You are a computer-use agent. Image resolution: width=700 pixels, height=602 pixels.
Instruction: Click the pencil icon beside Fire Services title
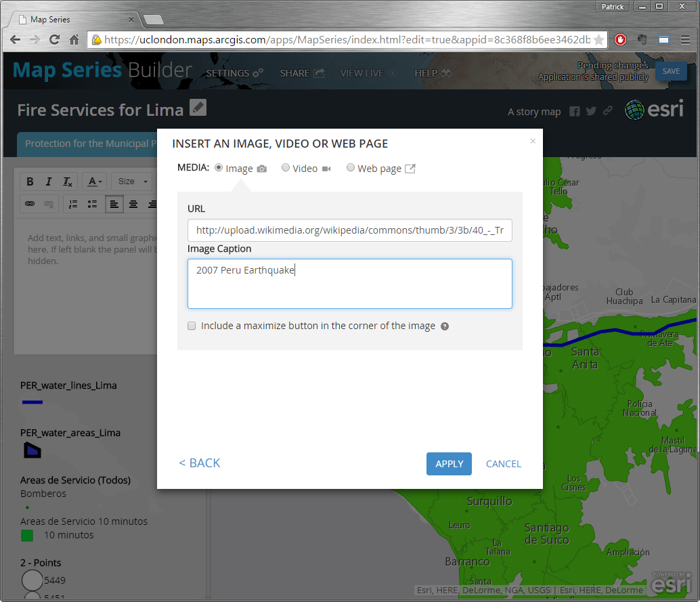(198, 108)
